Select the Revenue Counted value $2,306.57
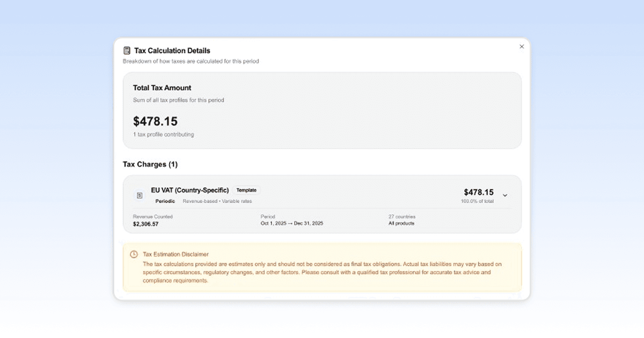This screenshot has width=644, height=338. [x=145, y=223]
